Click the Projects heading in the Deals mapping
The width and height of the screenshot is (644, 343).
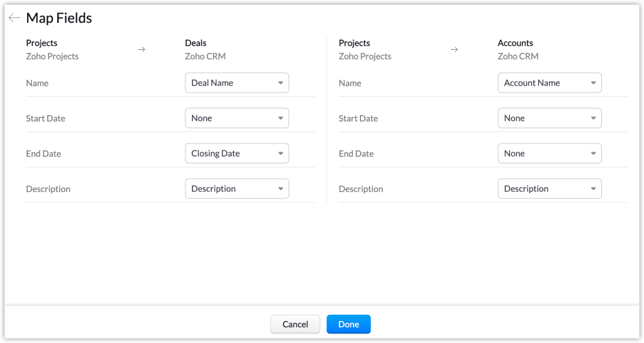42,43
